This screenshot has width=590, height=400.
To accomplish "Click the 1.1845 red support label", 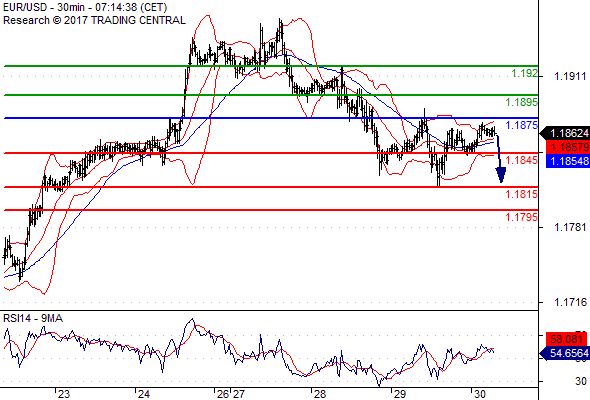I will pyautogui.click(x=522, y=160).
